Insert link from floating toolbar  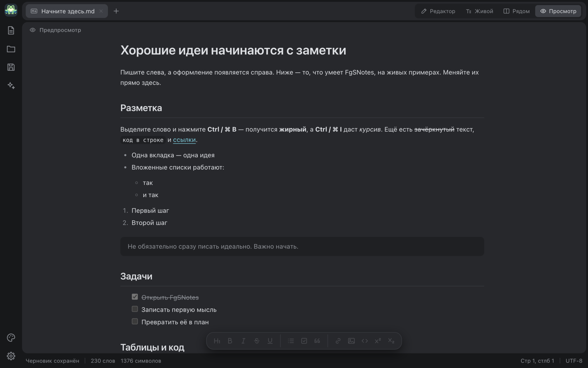[338, 341]
